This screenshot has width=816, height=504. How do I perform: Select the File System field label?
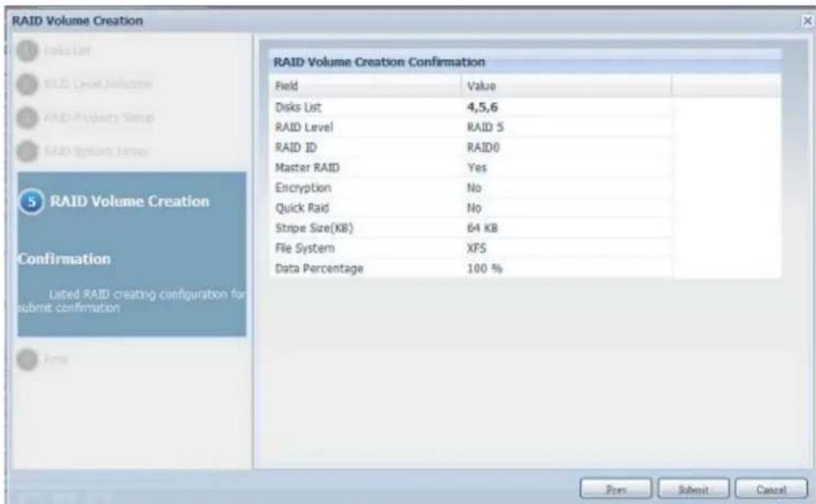(x=305, y=249)
